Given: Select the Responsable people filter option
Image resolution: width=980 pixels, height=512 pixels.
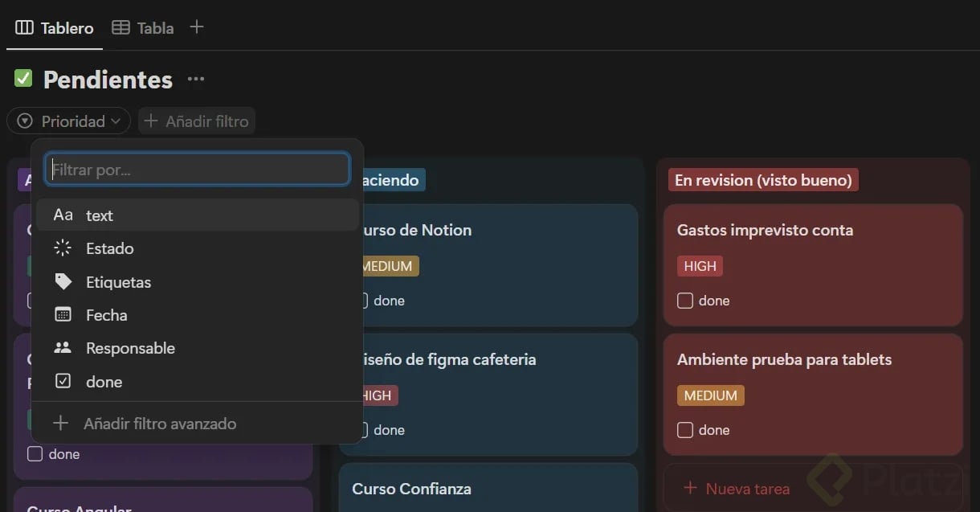Looking at the screenshot, I should point(130,348).
